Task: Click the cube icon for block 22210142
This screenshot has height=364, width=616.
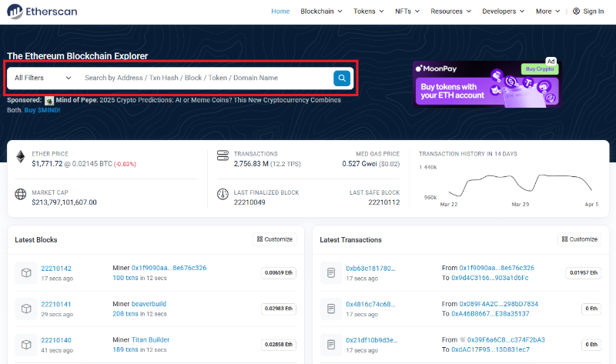Action: pos(26,273)
